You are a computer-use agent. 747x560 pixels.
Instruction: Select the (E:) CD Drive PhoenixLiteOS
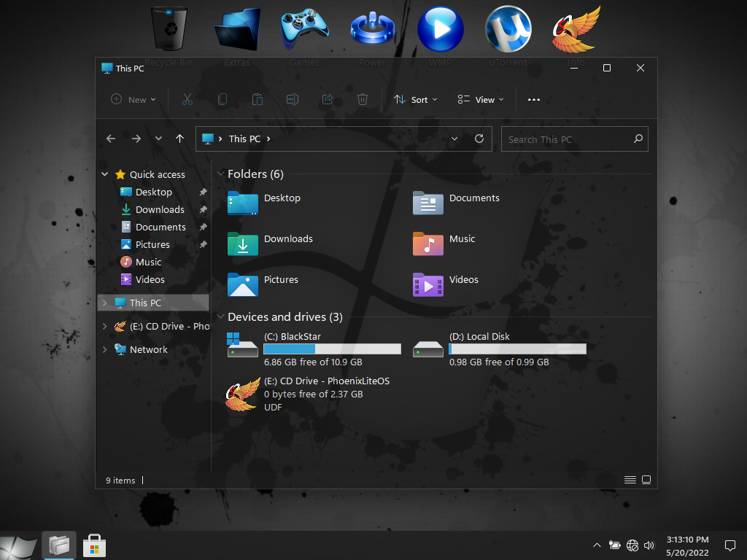(x=309, y=394)
